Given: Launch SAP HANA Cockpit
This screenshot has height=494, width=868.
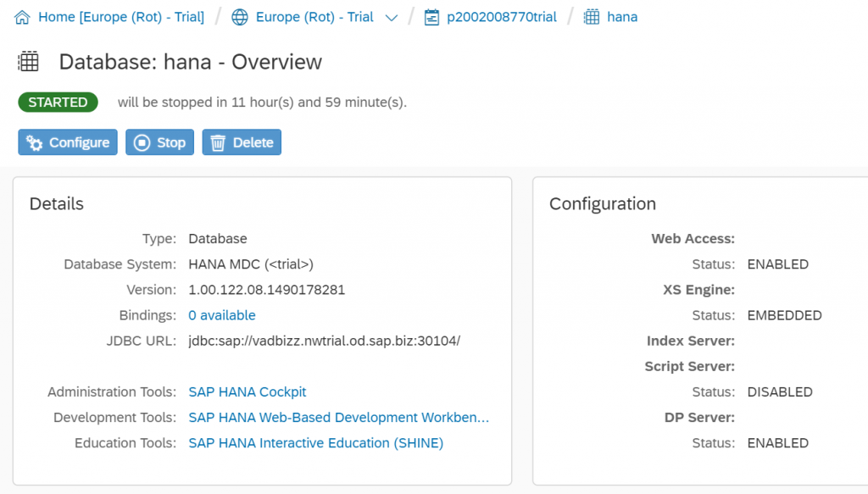Looking at the screenshot, I should pos(248,391).
